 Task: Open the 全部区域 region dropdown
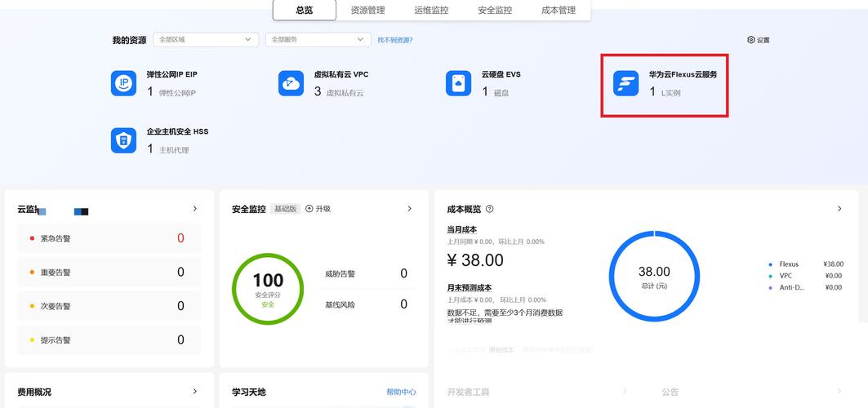pyautogui.click(x=206, y=40)
